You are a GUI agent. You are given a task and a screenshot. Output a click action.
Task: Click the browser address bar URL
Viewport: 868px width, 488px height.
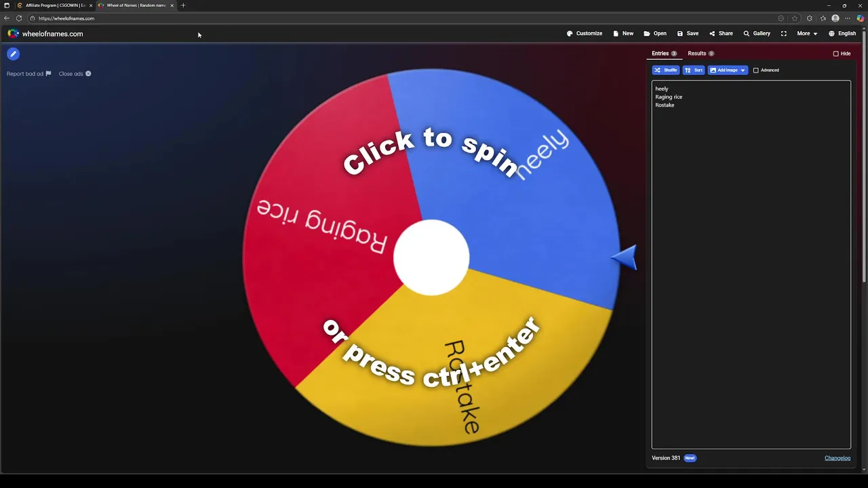point(66,18)
